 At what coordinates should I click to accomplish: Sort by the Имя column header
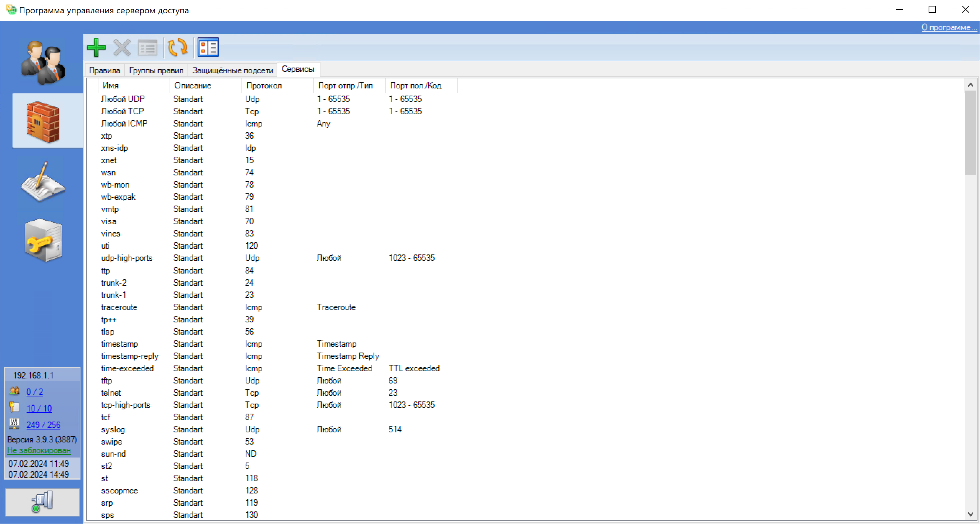[110, 86]
